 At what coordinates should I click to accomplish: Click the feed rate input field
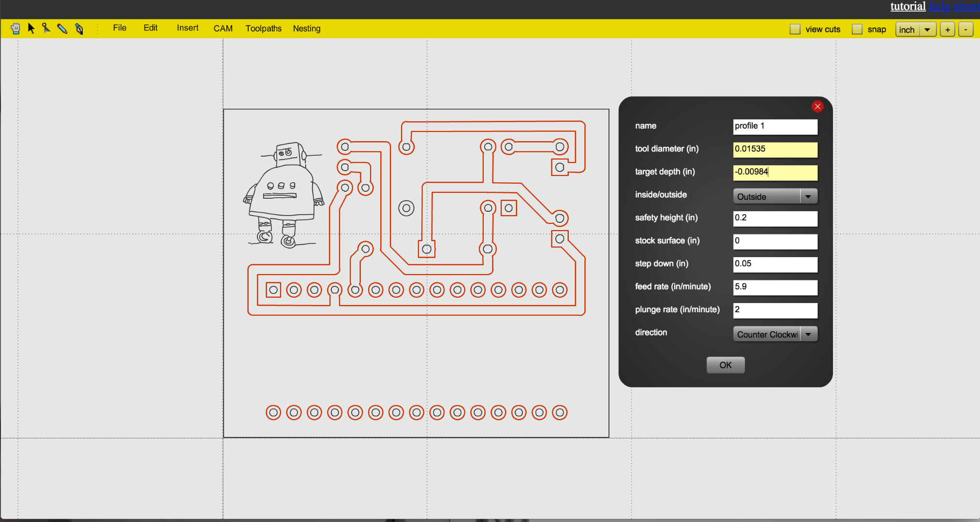pyautogui.click(x=775, y=287)
